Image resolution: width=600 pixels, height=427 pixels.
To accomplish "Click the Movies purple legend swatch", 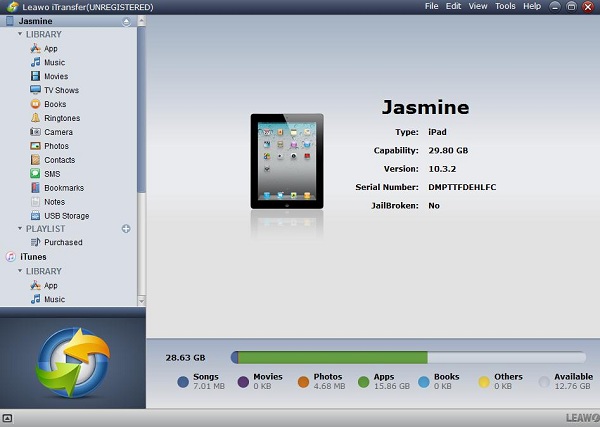I will pos(243,382).
